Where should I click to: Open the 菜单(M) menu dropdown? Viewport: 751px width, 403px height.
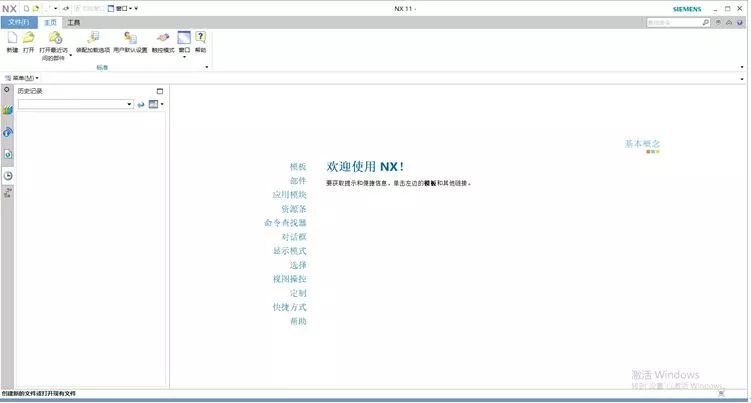pos(22,78)
